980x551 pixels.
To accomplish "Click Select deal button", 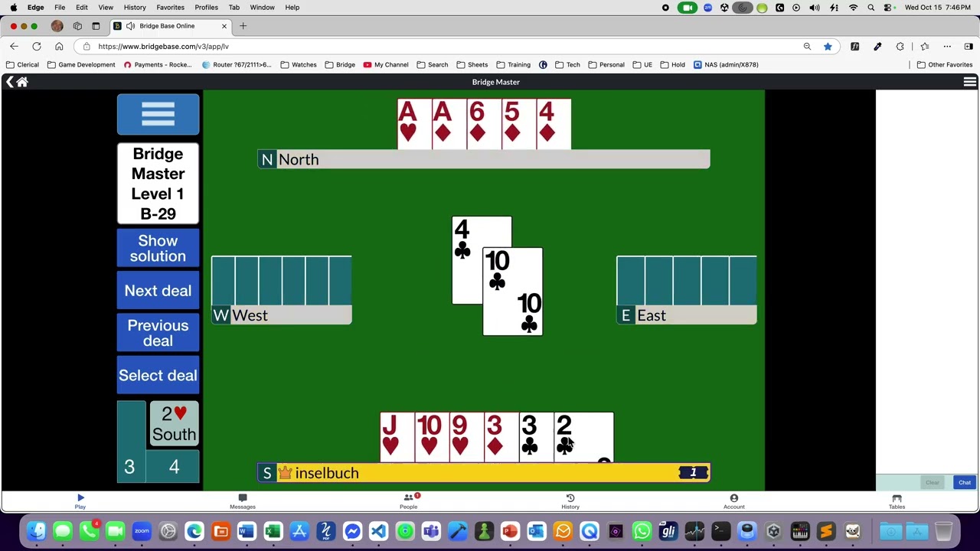I will point(158,376).
